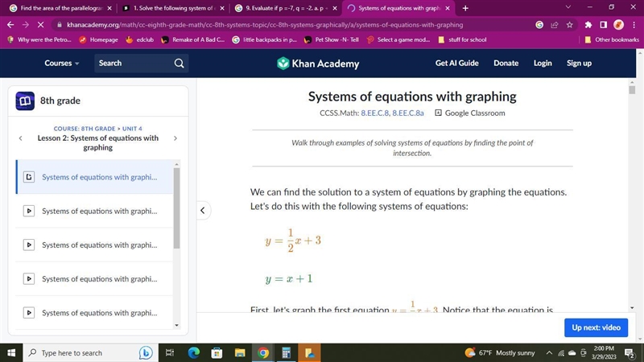Image resolution: width=644 pixels, height=362 pixels.
Task: Select the highlighted article item in lesson list
Action: click(94, 177)
